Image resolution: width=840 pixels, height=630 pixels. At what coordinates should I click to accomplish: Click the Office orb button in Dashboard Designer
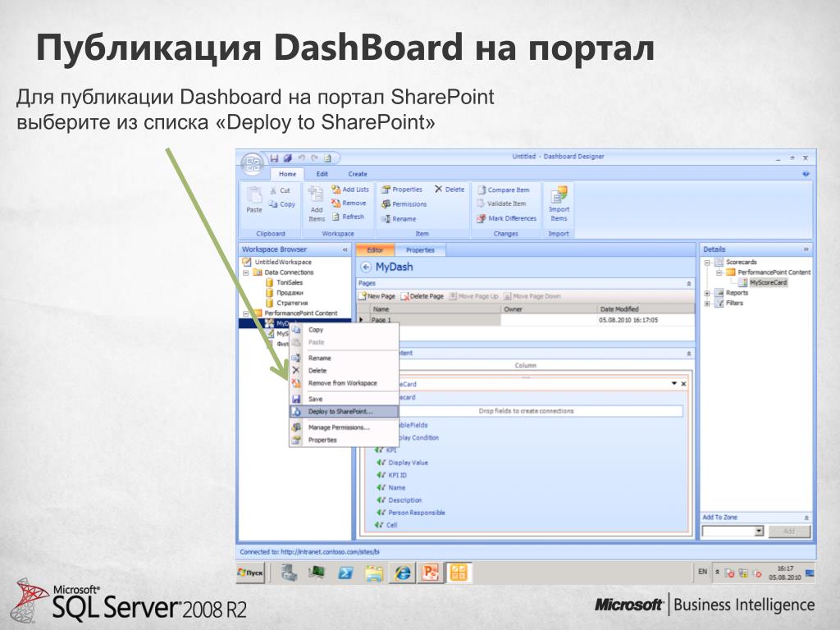click(253, 164)
